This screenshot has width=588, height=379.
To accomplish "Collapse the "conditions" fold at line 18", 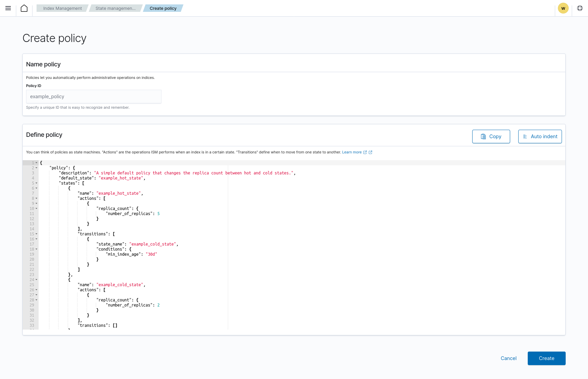I will coord(37,249).
